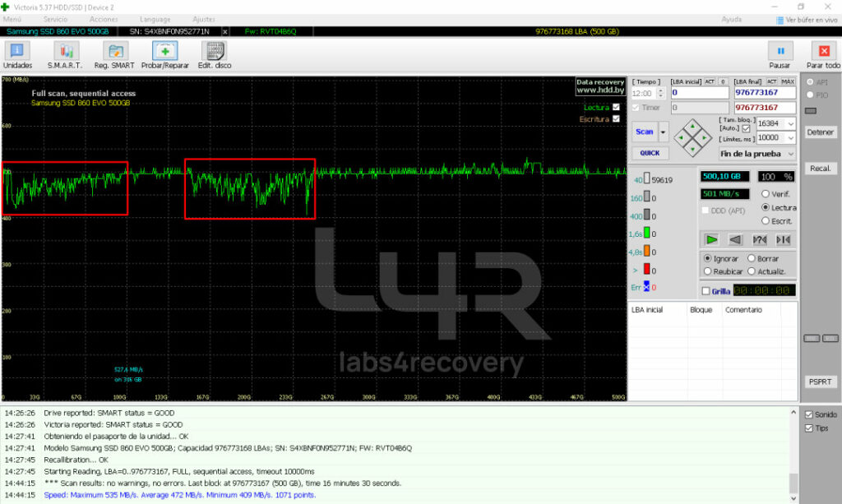Select the Verif. radio button
The height and width of the screenshot is (504, 842).
766,194
